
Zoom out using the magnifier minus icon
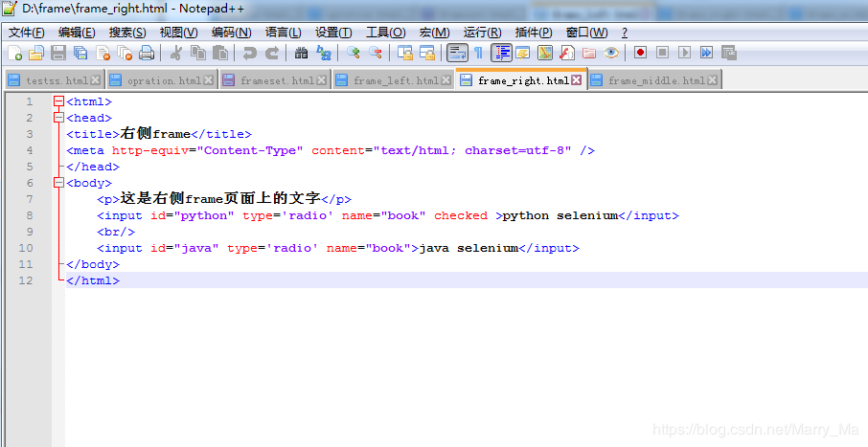pyautogui.click(x=376, y=53)
